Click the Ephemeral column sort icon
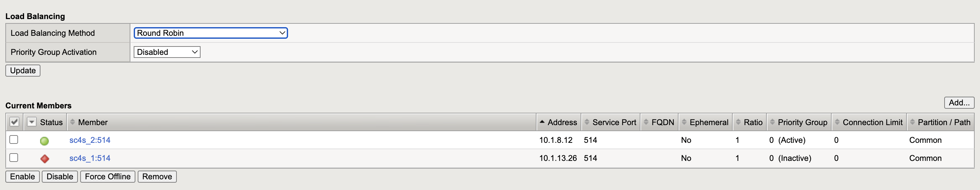 [684, 122]
